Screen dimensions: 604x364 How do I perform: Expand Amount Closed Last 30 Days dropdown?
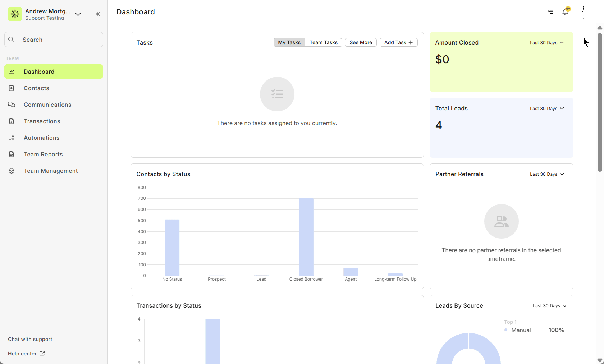pyautogui.click(x=547, y=43)
